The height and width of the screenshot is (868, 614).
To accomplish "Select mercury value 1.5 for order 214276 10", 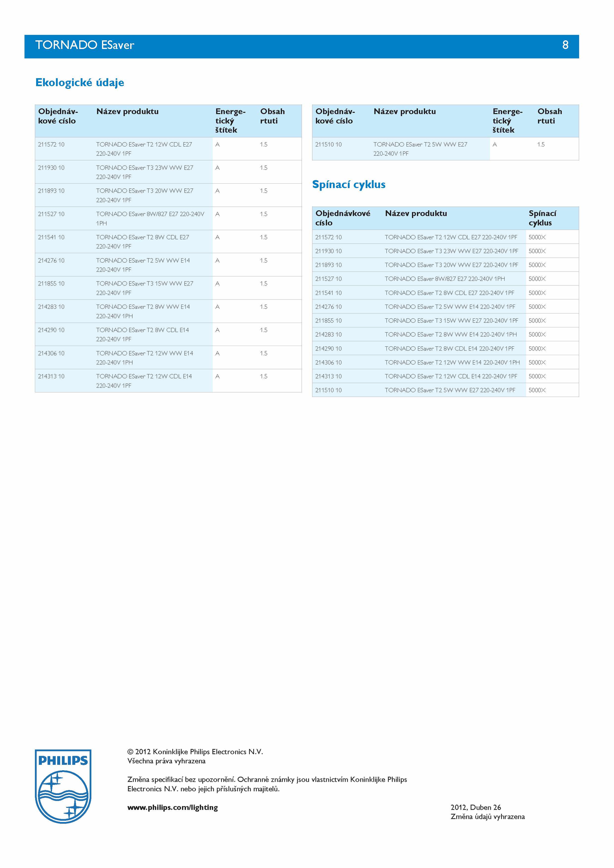I will coord(263,260).
